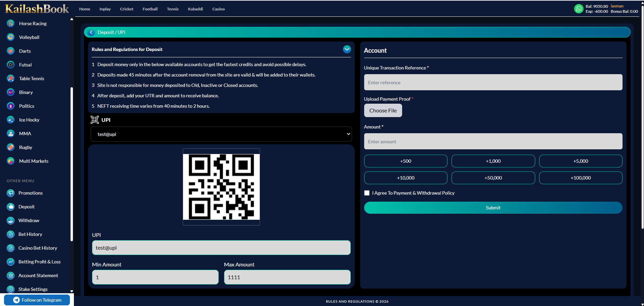Click the Max Amount field
Screen dimensions: 644x306
tap(287, 277)
